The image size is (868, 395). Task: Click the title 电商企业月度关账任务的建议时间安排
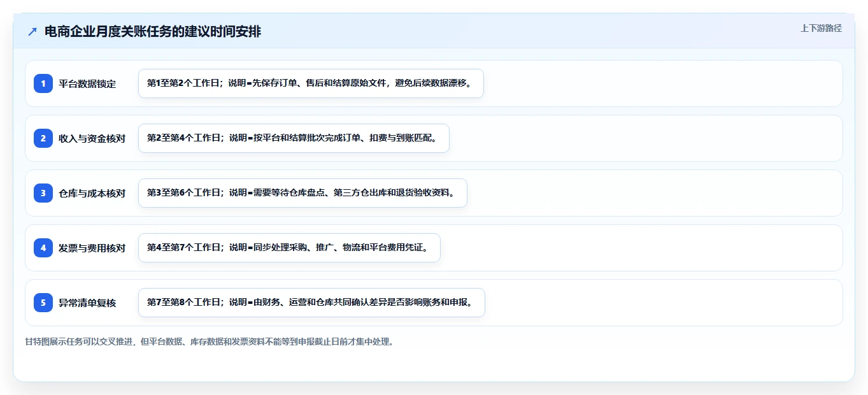(153, 32)
